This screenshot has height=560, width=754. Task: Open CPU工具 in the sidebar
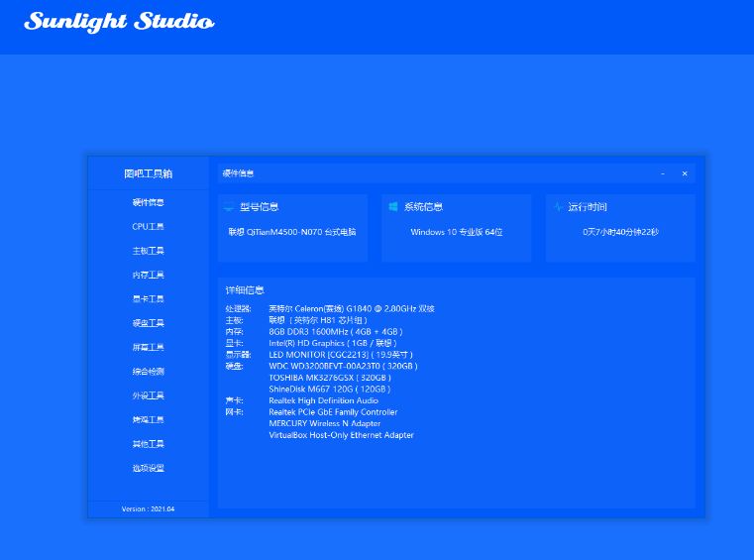148,227
